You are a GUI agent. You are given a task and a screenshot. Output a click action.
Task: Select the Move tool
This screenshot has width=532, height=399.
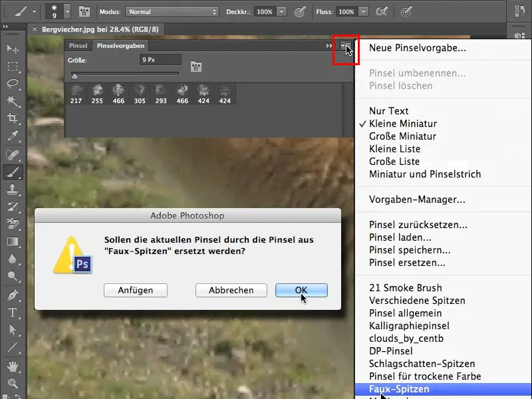[13, 49]
